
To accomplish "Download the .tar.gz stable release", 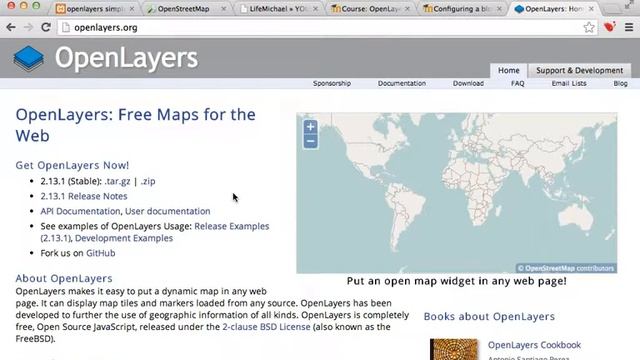I will (x=118, y=181).
